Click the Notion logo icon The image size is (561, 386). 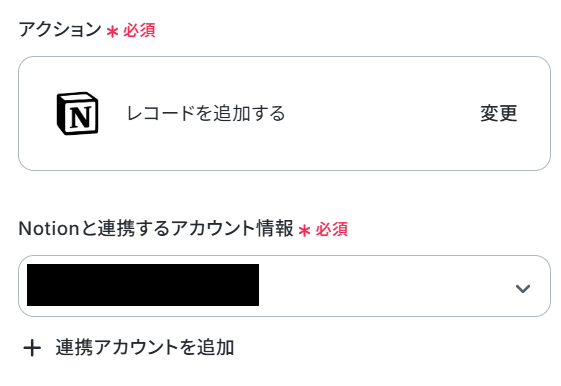78,113
